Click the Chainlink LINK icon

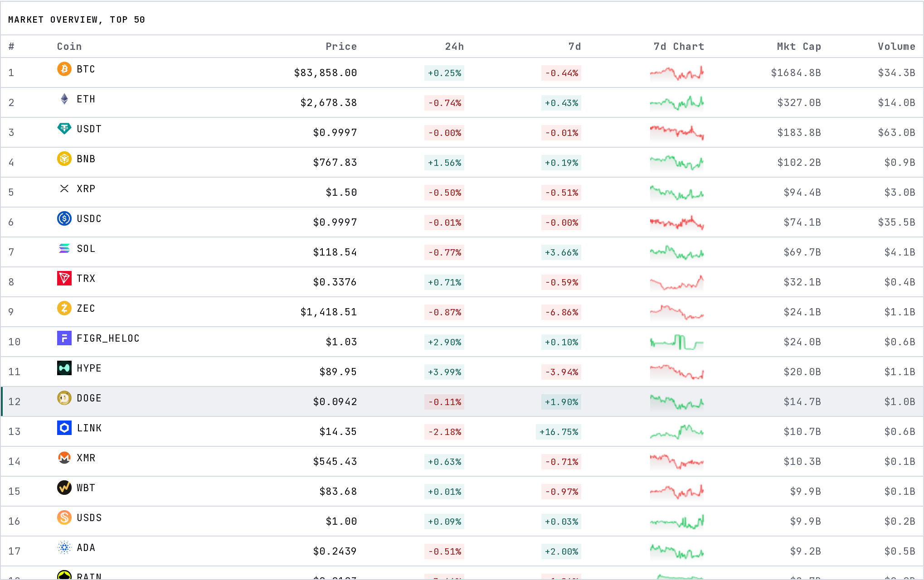click(x=64, y=428)
